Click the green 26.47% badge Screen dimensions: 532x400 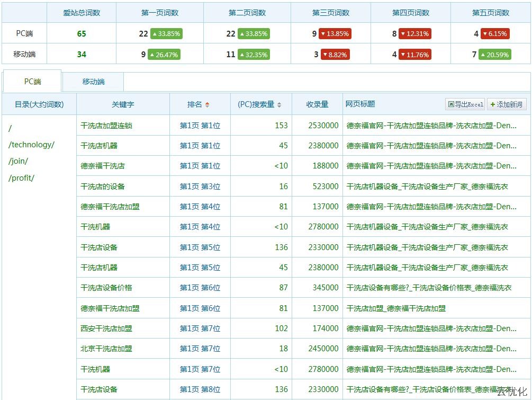(x=164, y=55)
